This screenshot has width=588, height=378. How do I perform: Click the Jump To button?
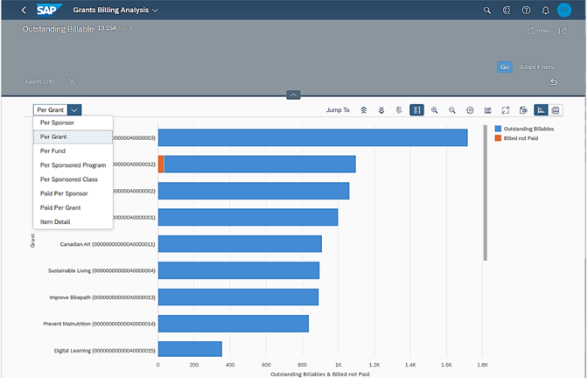(338, 110)
